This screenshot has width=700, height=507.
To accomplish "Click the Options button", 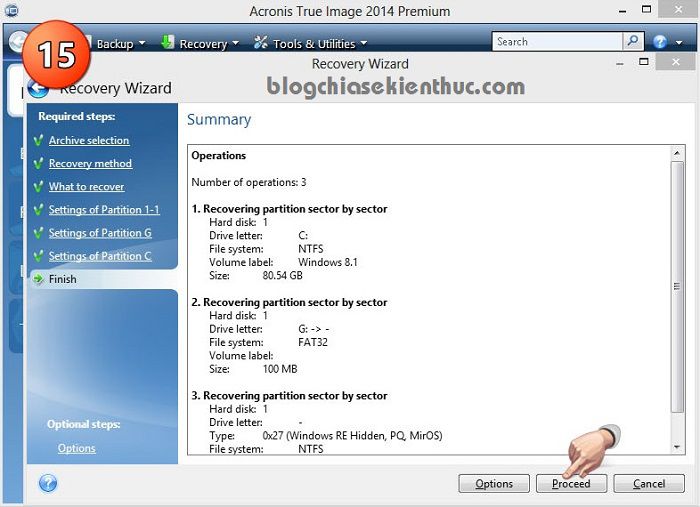I will coord(494,483).
